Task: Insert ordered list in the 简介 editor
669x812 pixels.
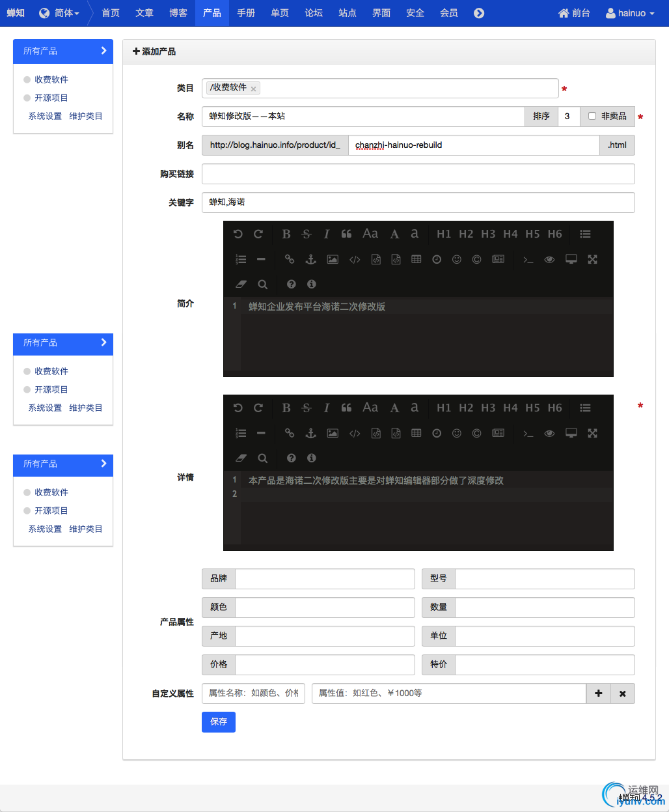Action: click(x=241, y=259)
